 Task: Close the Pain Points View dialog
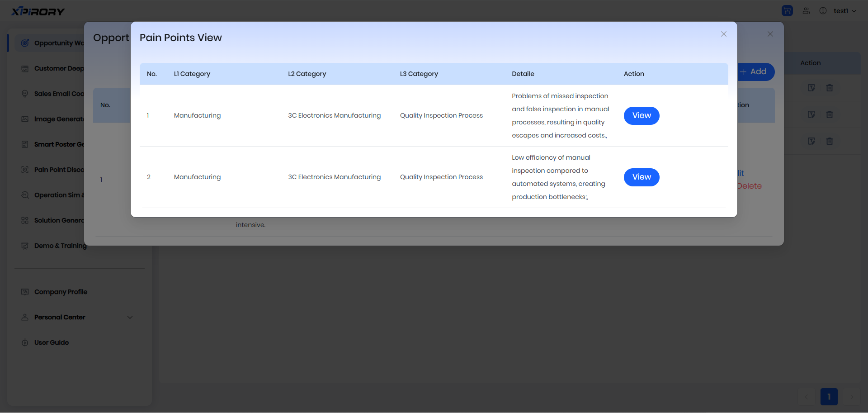pyautogui.click(x=723, y=34)
